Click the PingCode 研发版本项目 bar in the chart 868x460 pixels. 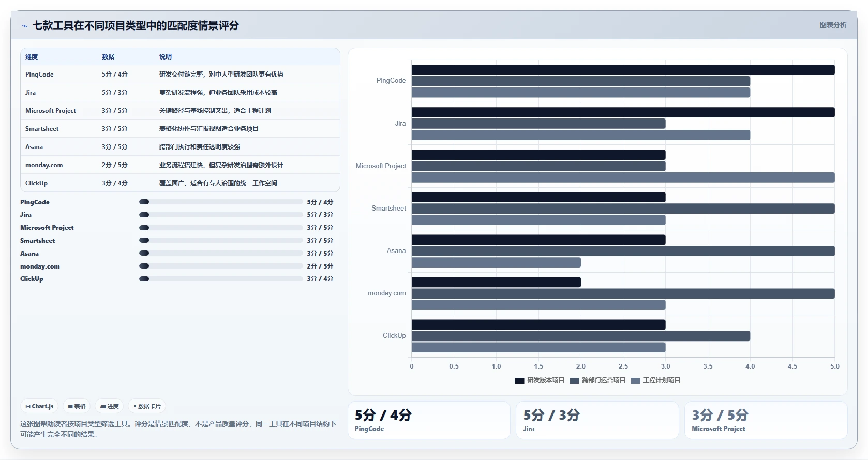coord(623,70)
